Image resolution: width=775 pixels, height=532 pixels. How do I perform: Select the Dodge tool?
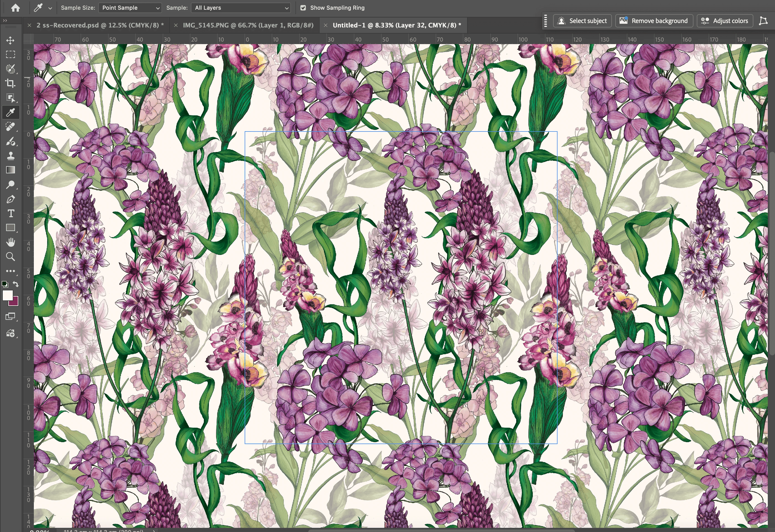pyautogui.click(x=10, y=184)
